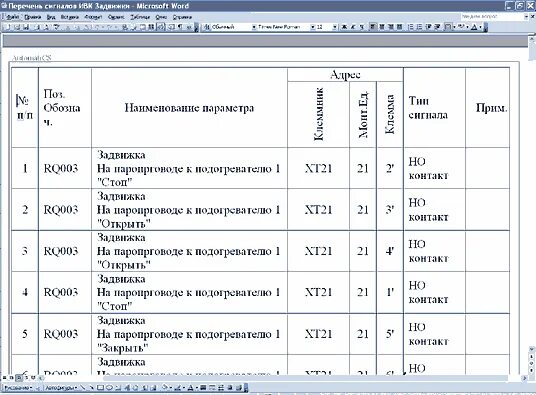The width and height of the screenshot is (536, 395).
Task: Click the help question input box
Action: point(492,16)
